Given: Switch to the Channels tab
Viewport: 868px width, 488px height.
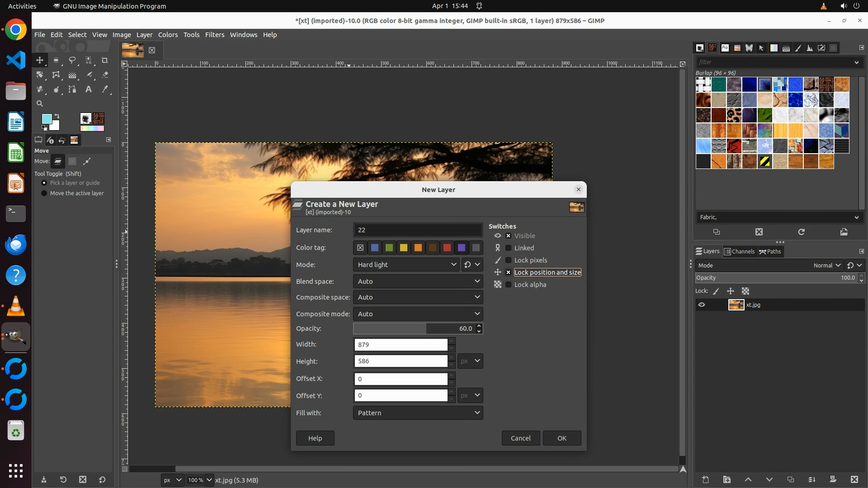Looking at the screenshot, I should tap(739, 252).
